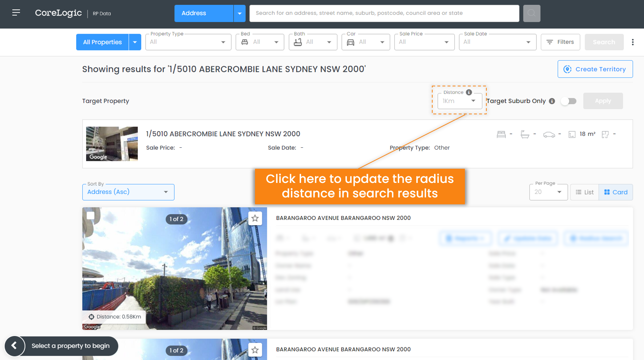Switch to List view
This screenshot has height=360, width=644.
[x=584, y=192]
